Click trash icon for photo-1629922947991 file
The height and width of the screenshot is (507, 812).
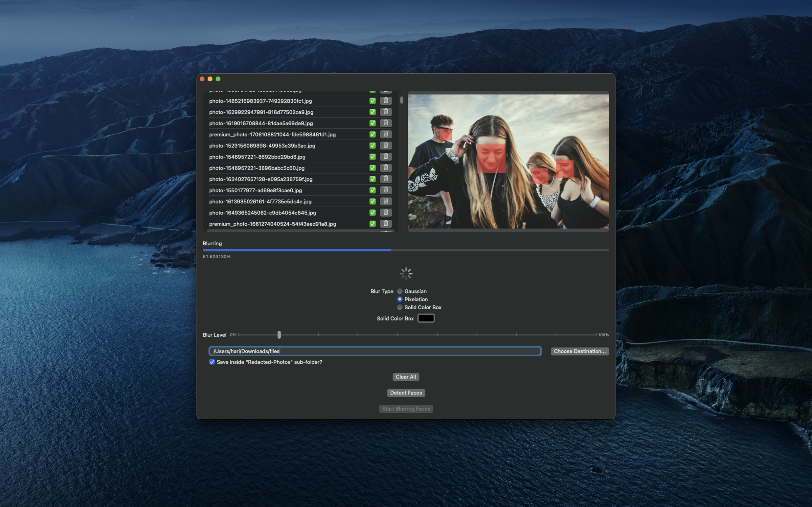(385, 112)
